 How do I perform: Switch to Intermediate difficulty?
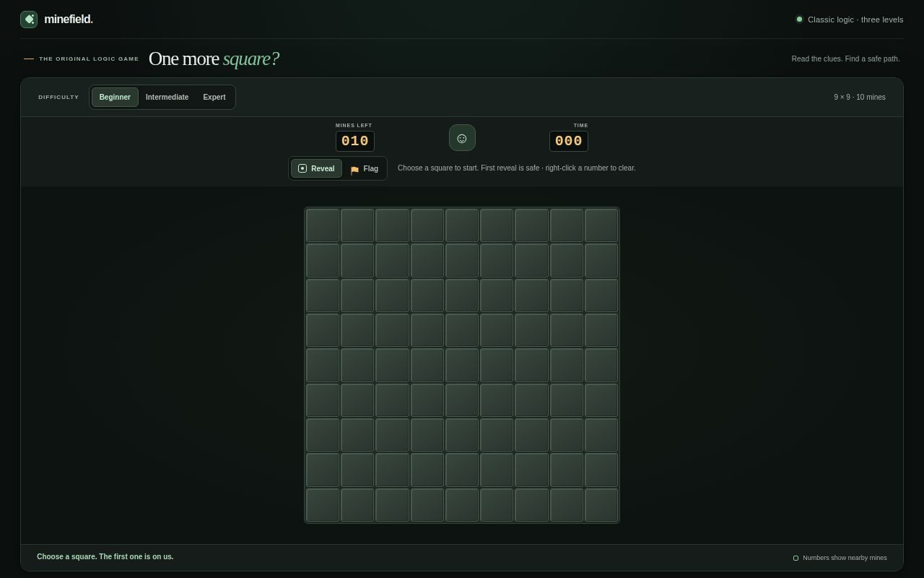[x=167, y=97]
